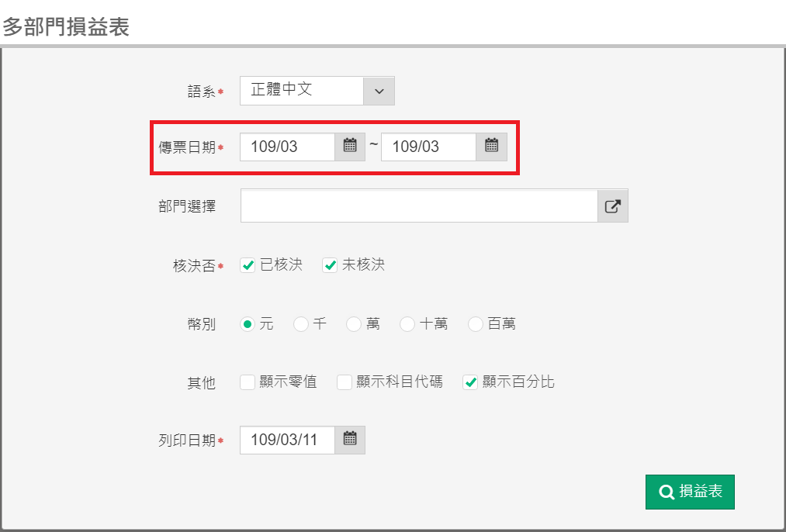Image resolution: width=786 pixels, height=532 pixels.
Task: Open calendar for voucher start date
Action: [350, 147]
